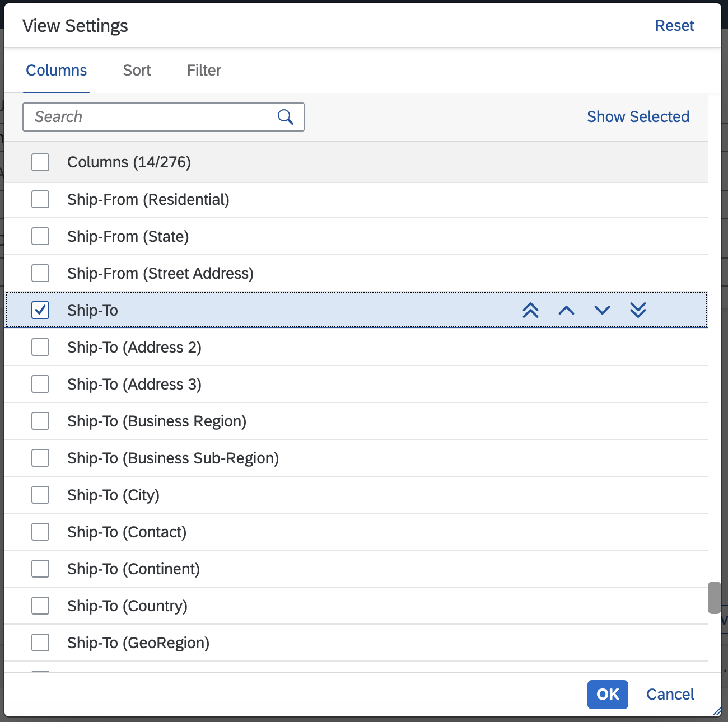This screenshot has height=722, width=728.
Task: Move Ship-To column to bottom
Action: [638, 310]
